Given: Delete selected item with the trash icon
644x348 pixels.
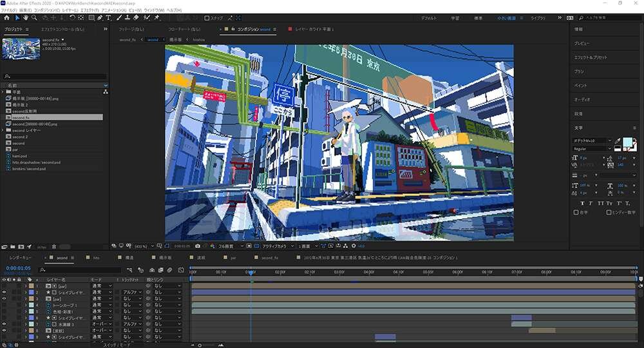Looking at the screenshot, I should [x=54, y=246].
